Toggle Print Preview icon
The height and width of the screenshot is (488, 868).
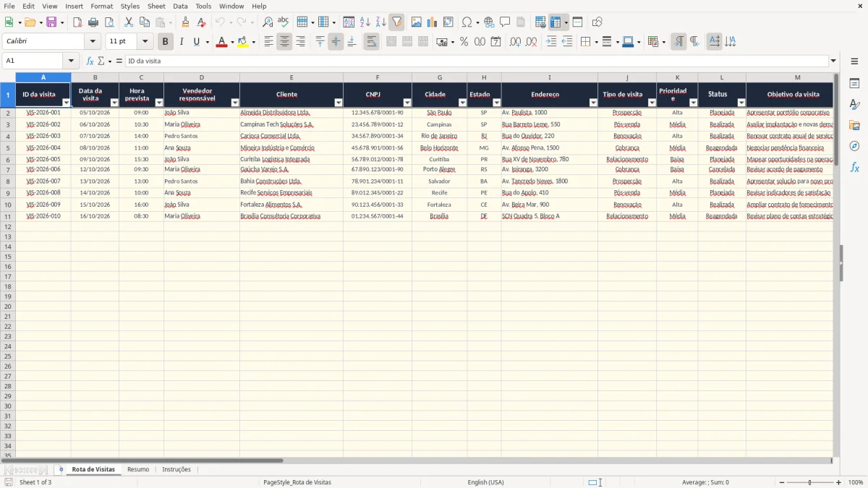109,22
